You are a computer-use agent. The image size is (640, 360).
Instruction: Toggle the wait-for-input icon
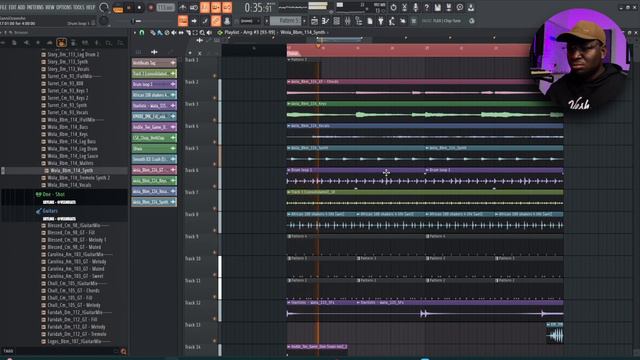(x=194, y=8)
